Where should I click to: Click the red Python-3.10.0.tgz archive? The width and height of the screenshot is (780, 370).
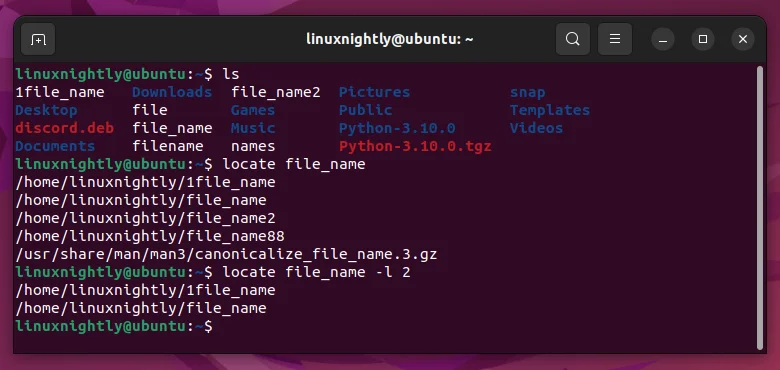415,146
